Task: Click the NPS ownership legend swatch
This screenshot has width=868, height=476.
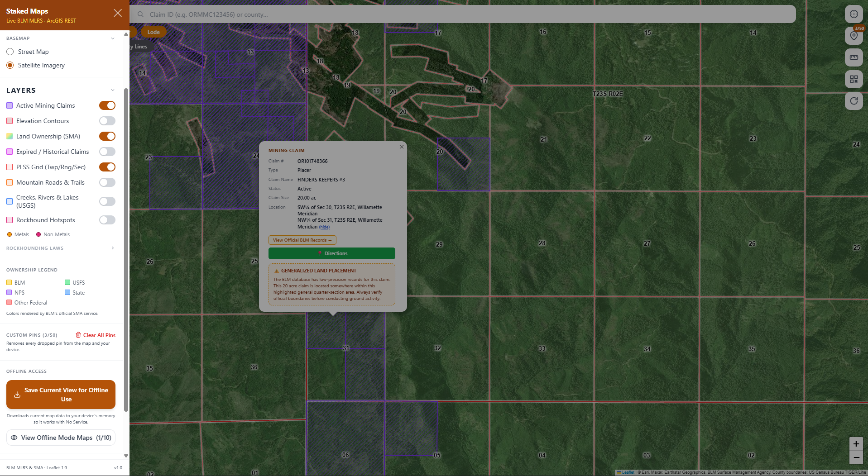Action: pyautogui.click(x=9, y=292)
